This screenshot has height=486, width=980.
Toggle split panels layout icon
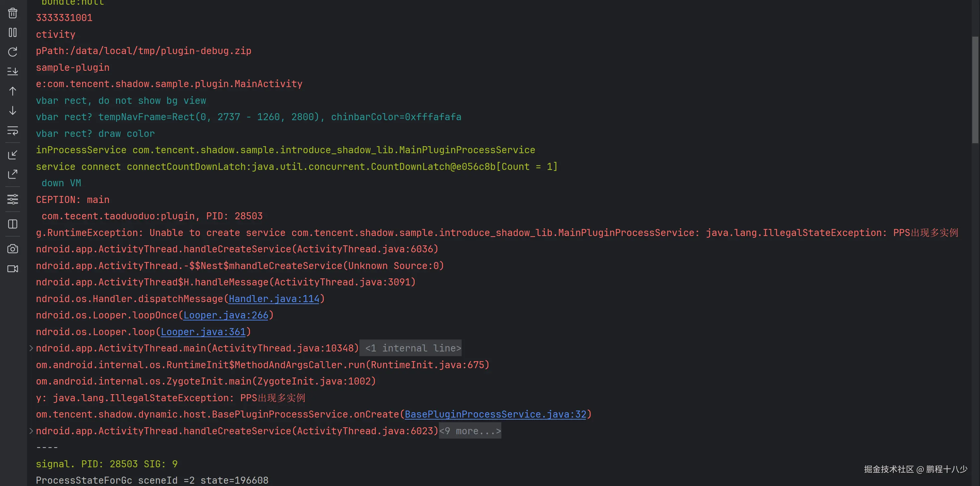pos(13,224)
